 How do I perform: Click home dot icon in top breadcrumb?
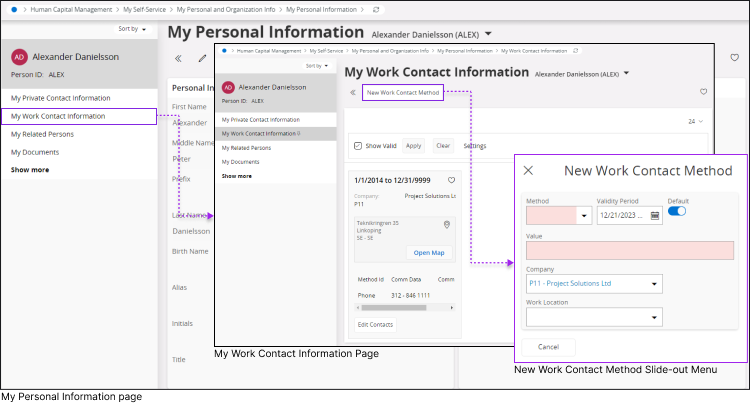14,9
